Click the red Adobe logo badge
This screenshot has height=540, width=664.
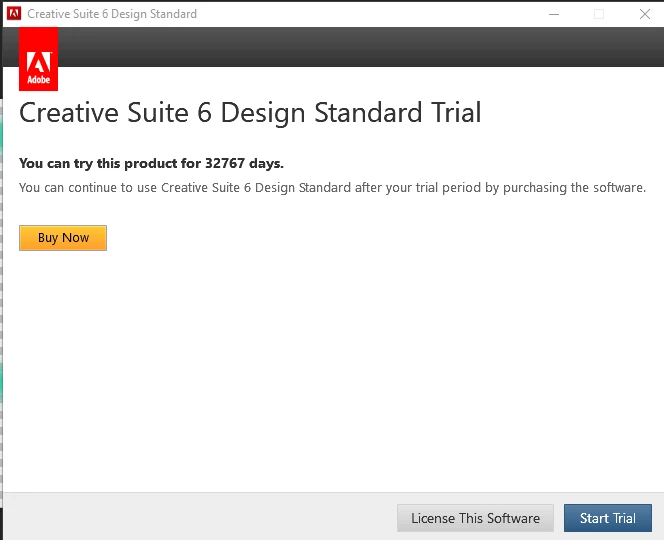coord(39,59)
